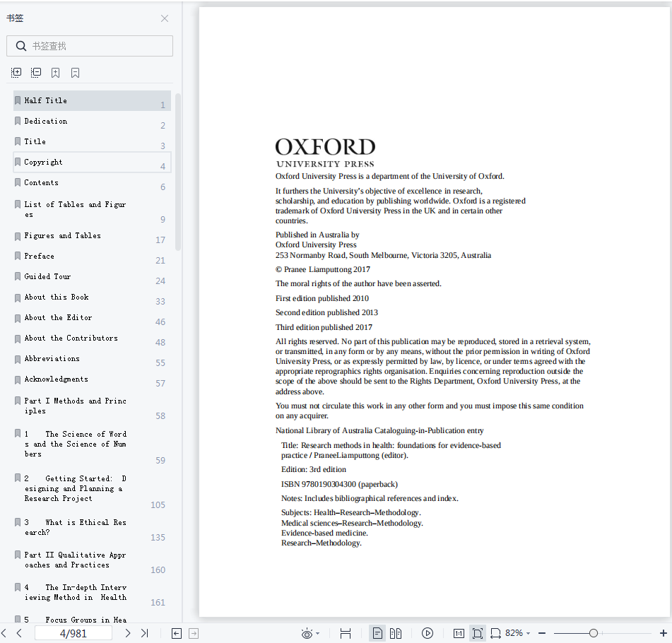Go to the previous page
The height and width of the screenshot is (643, 672).
click(19, 633)
